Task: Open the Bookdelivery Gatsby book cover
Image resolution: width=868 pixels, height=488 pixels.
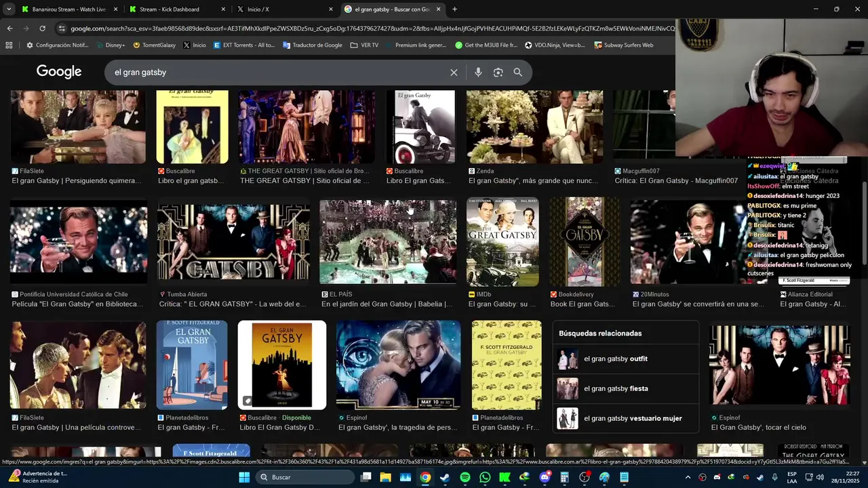Action: (585, 241)
